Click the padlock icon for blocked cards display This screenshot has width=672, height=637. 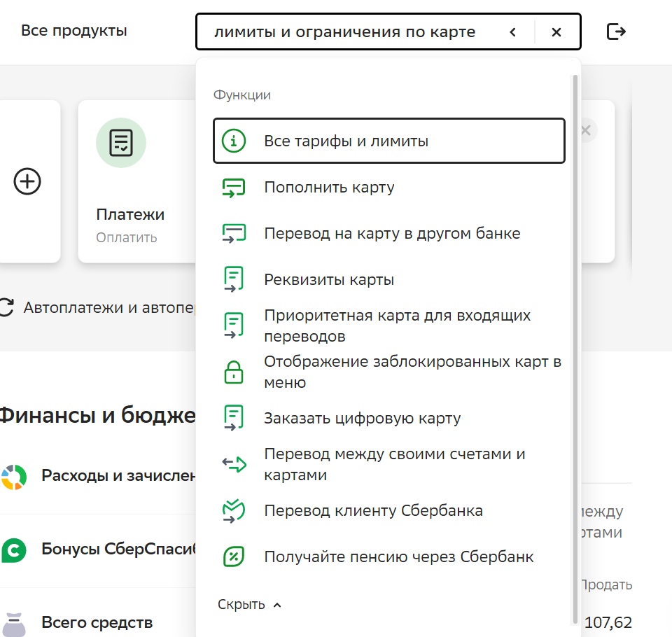pos(233,372)
